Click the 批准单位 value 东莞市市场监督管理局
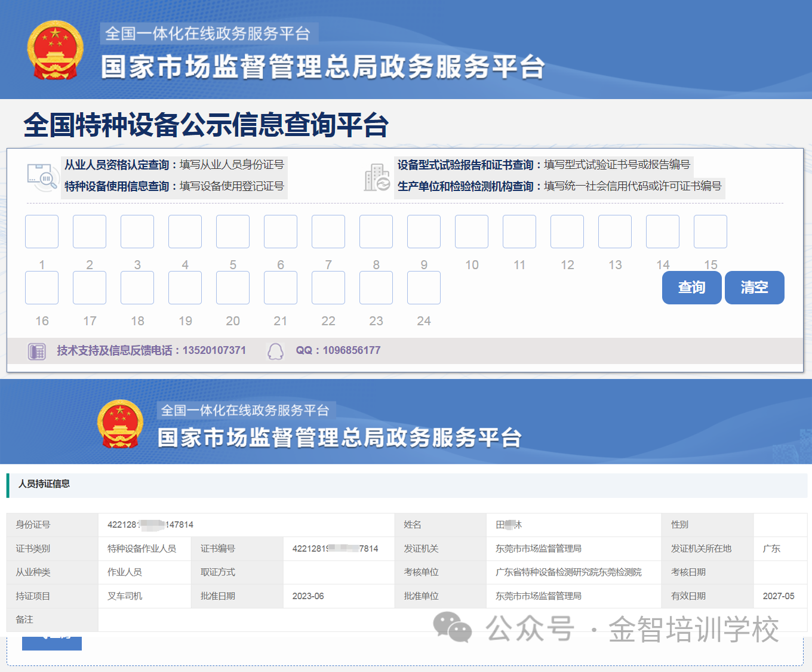The width and height of the screenshot is (812, 672). pos(539,596)
